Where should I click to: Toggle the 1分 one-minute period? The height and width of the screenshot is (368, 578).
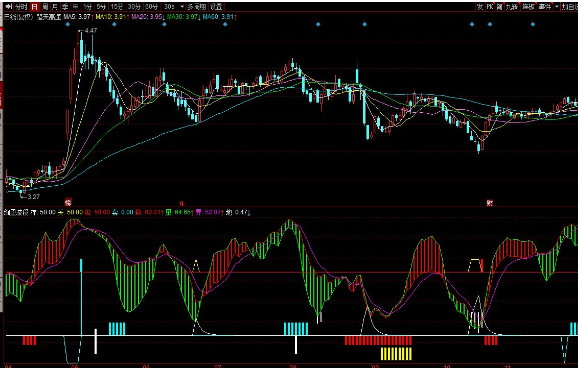tap(87, 7)
